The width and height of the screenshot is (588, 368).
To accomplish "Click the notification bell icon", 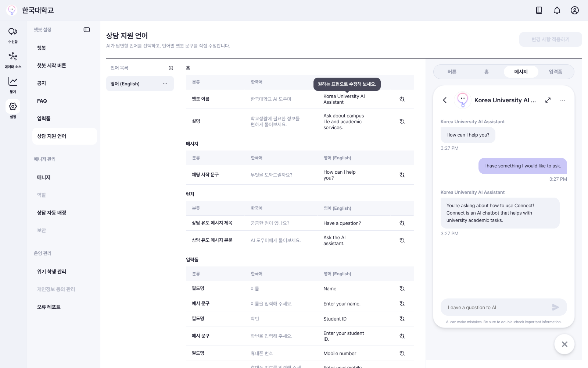I will (x=557, y=10).
